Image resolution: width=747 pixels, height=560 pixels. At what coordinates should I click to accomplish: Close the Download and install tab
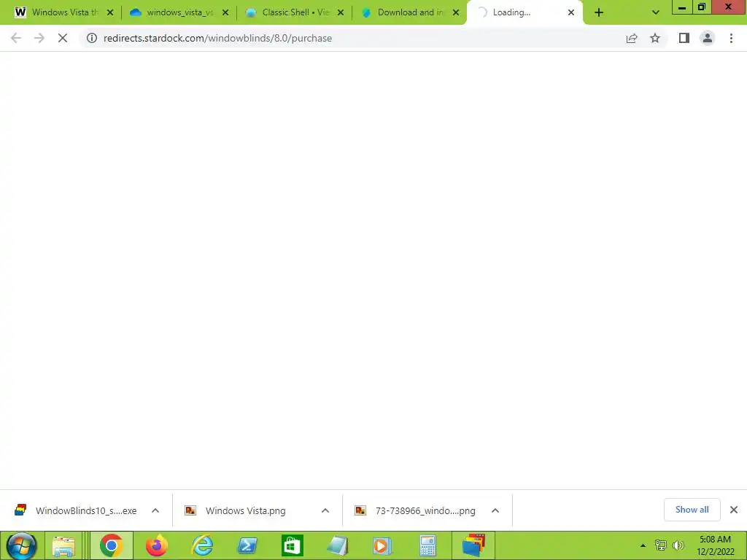[456, 13]
